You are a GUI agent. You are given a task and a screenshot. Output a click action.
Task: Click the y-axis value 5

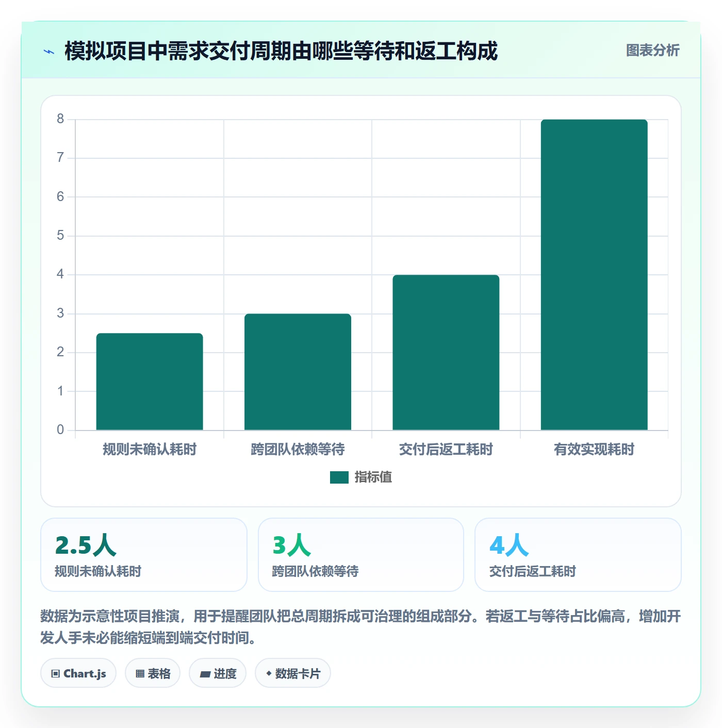[x=60, y=236]
